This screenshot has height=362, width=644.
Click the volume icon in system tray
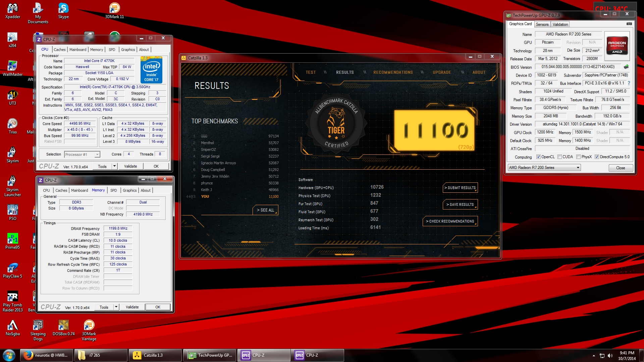610,356
